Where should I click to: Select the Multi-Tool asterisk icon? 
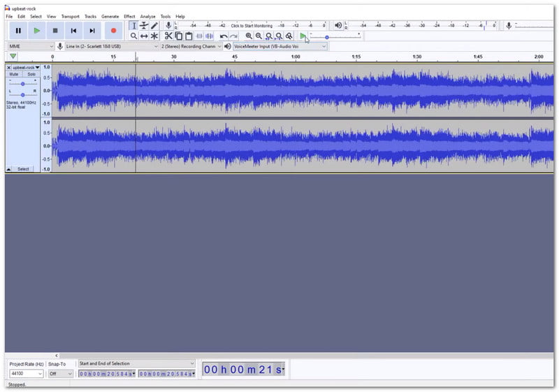click(x=154, y=36)
